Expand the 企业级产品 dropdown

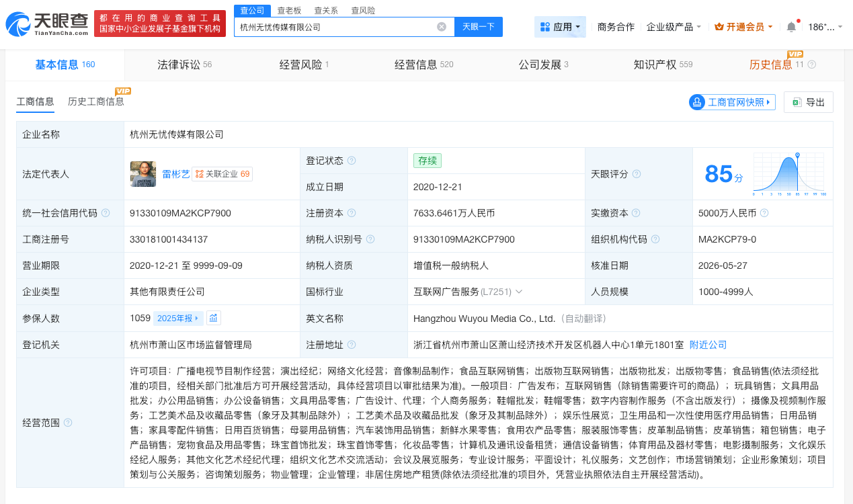(x=699, y=28)
